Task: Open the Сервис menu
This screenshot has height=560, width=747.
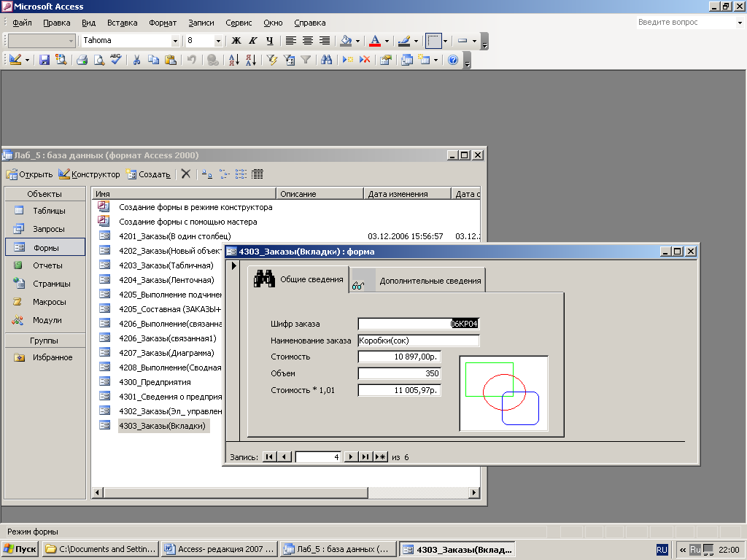Action: [239, 23]
